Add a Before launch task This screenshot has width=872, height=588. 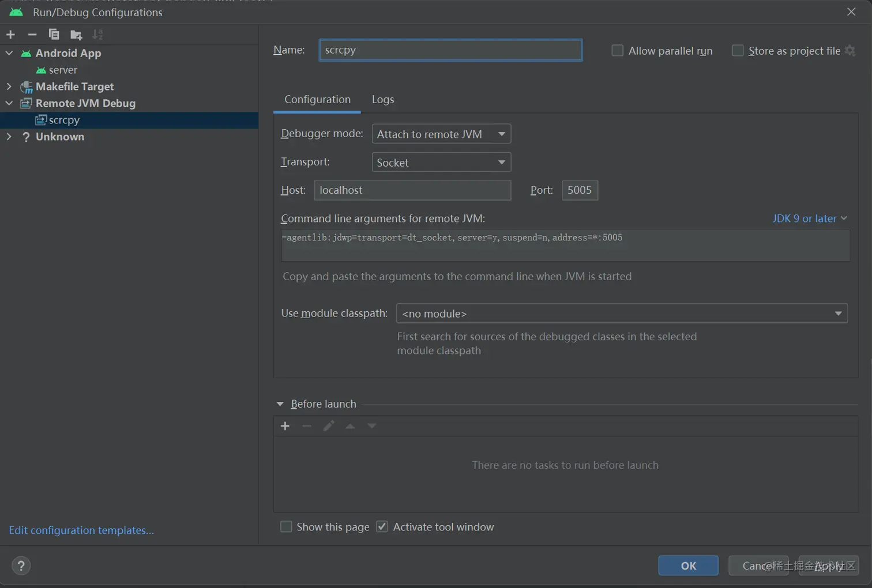tap(285, 426)
